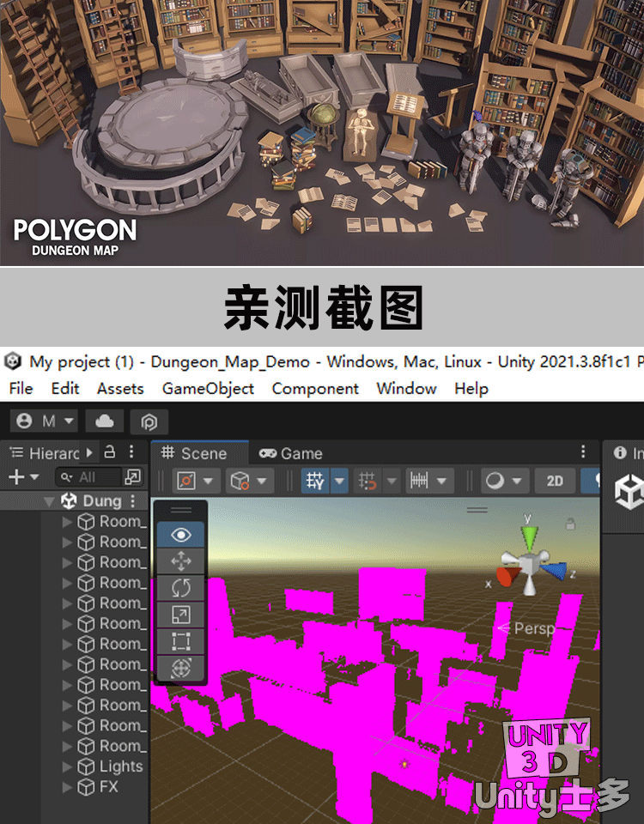Collapse the Dung scene root
Screen dimensions: 644x824
[x=50, y=501]
